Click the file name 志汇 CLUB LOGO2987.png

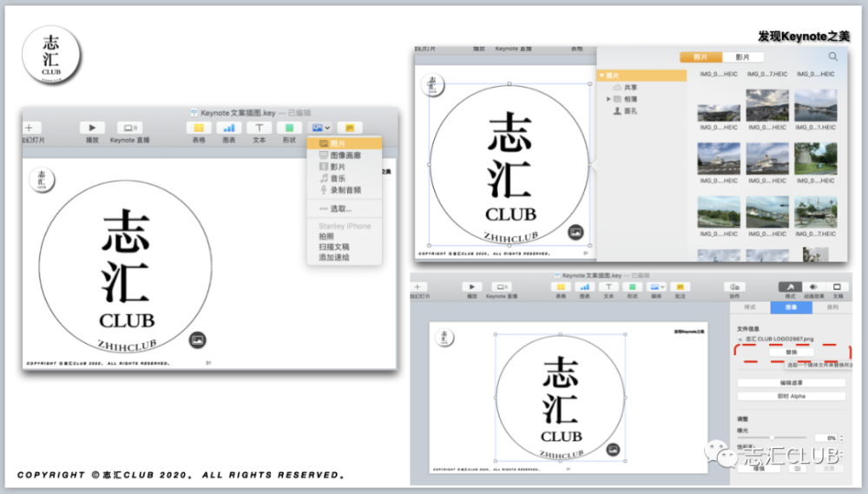click(779, 339)
